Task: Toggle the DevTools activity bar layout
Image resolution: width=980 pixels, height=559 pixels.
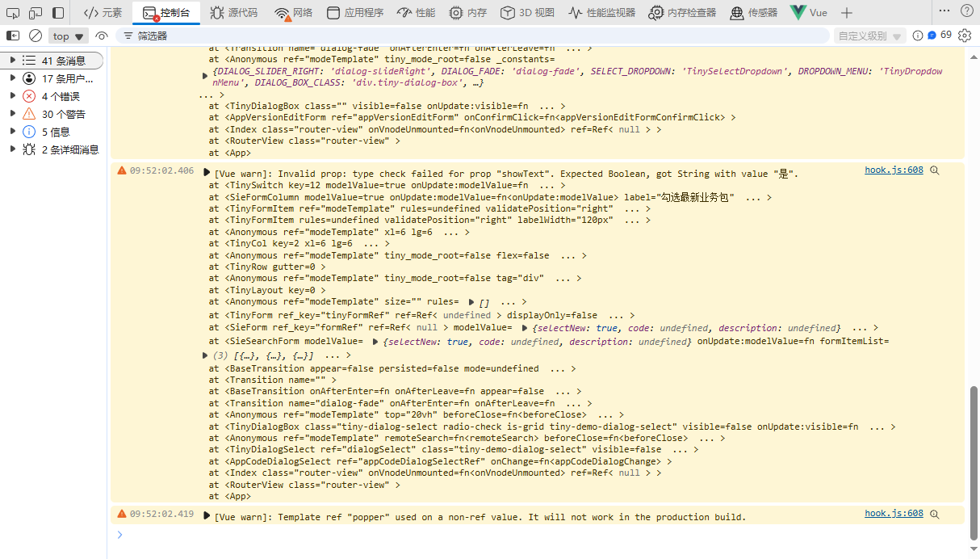Action: coord(58,13)
